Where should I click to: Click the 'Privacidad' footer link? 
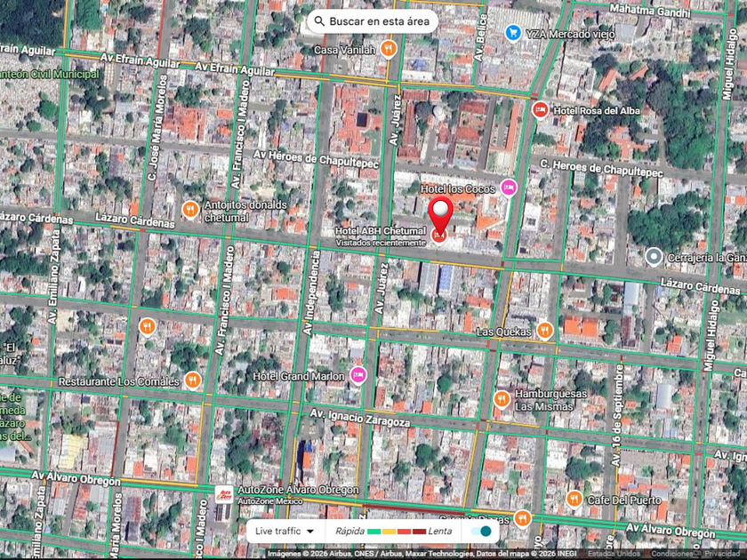[x=722, y=554]
